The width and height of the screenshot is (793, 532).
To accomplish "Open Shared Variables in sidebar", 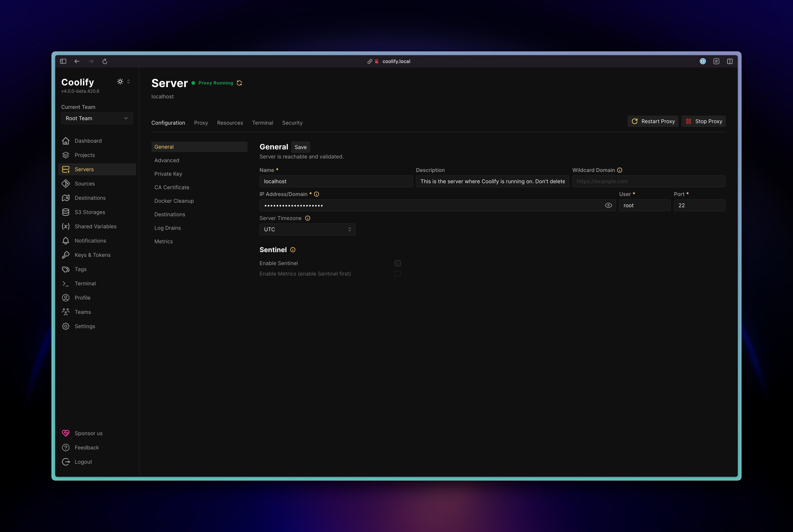I will [x=95, y=226].
